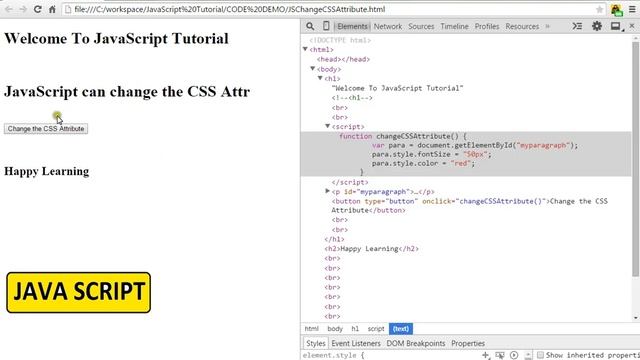Switch to the Network tab
Viewport: 640px width, 360px height.
click(x=388, y=26)
